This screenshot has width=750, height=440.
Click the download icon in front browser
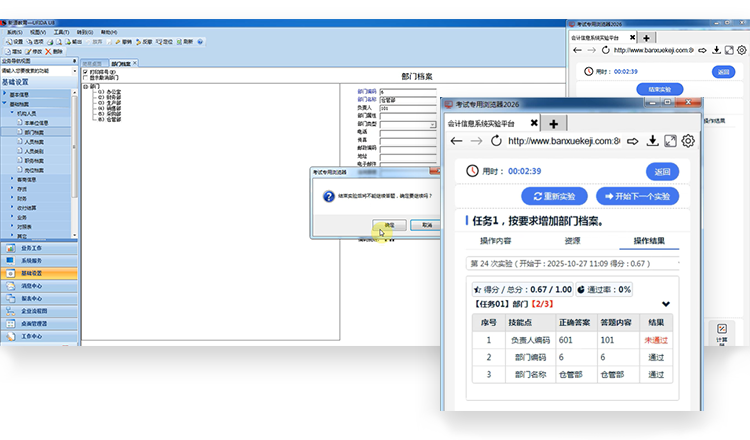tap(651, 141)
